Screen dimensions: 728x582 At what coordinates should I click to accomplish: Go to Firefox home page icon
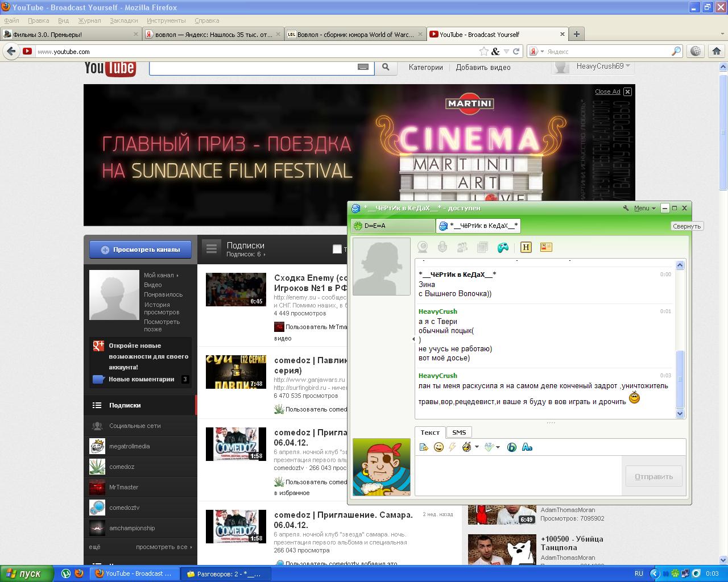716,51
